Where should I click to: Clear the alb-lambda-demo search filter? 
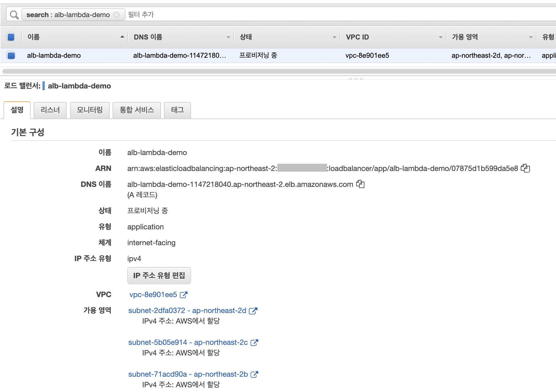pyautogui.click(x=117, y=14)
